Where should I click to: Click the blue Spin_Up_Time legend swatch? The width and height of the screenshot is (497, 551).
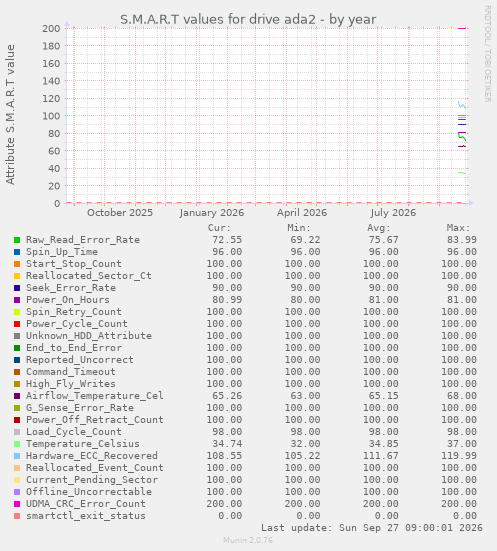pos(17,252)
